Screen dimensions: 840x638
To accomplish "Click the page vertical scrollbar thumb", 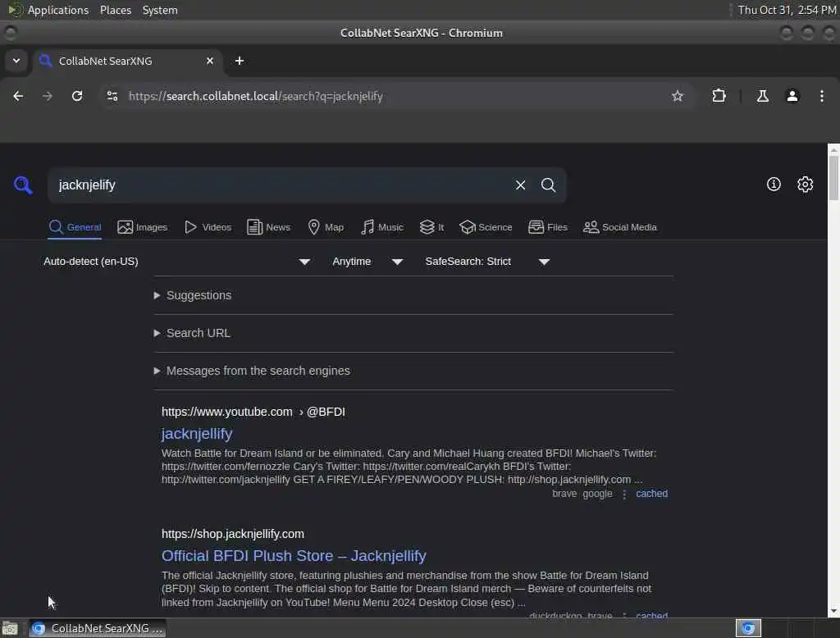I will pyautogui.click(x=833, y=179).
